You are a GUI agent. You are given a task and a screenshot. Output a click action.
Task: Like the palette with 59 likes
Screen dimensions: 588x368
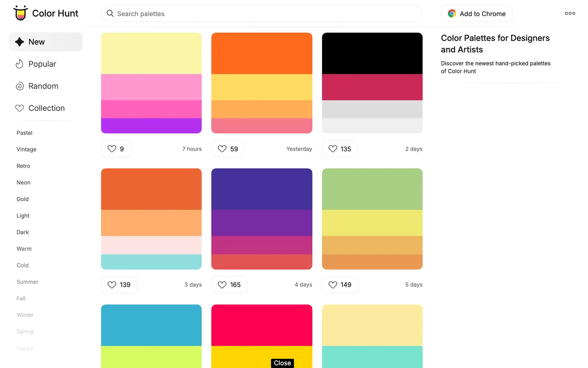(228, 149)
